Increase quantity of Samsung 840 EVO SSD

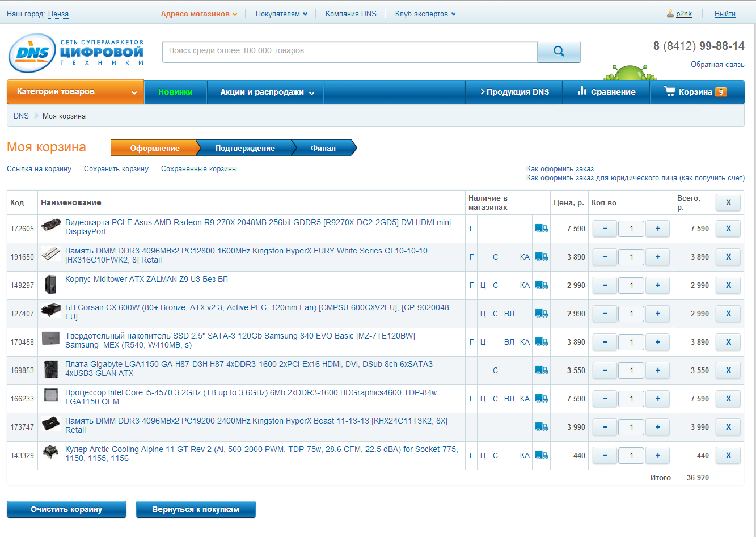click(x=658, y=342)
